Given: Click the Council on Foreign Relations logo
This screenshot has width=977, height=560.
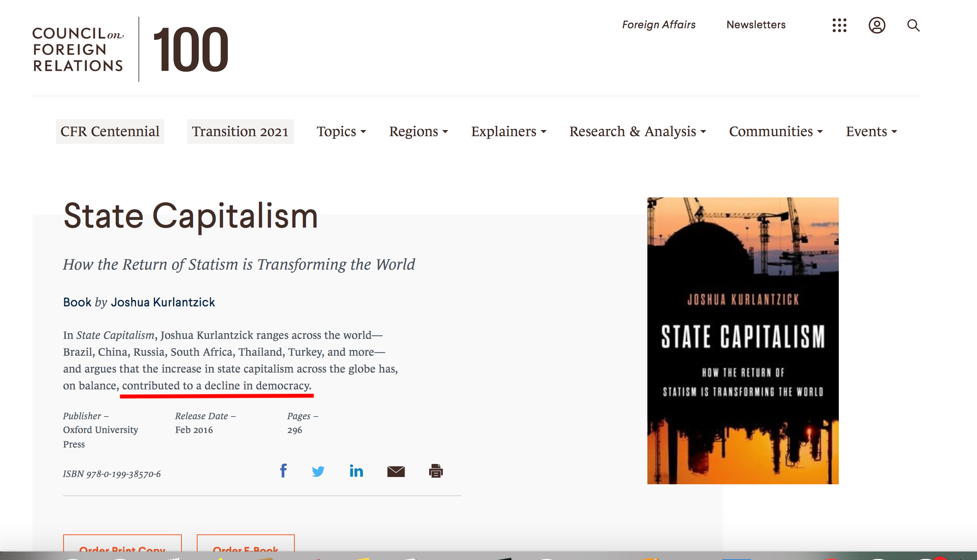Looking at the screenshot, I should pos(78,49).
